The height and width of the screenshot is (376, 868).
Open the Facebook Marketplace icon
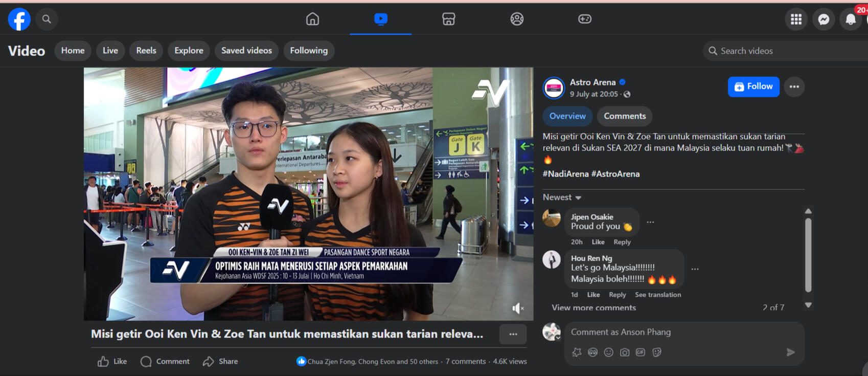pyautogui.click(x=448, y=19)
